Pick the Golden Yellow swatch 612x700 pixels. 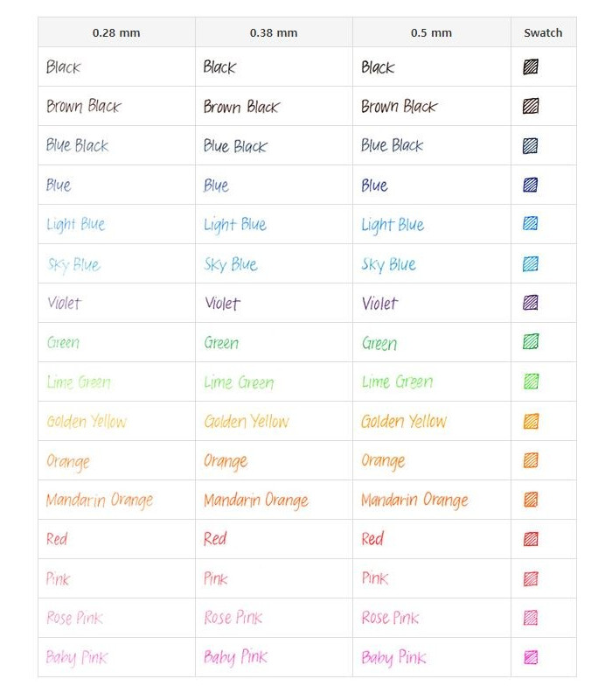point(531,421)
